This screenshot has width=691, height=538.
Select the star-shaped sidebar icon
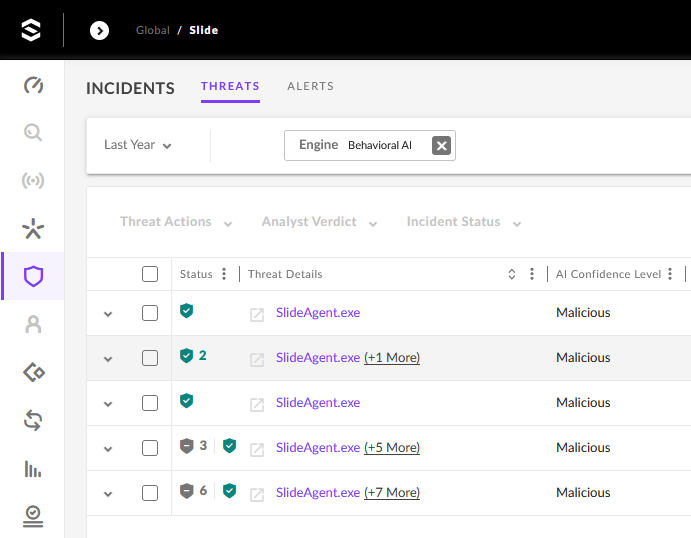(33, 229)
